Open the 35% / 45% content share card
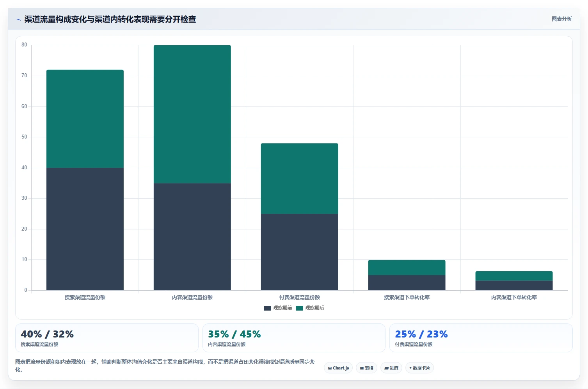The image size is (588, 389). point(294,338)
